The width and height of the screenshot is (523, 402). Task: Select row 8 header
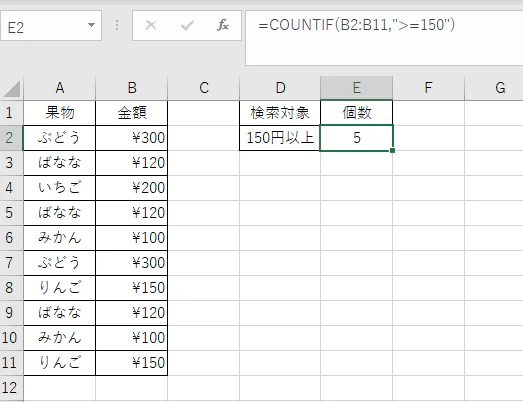coord(12,288)
